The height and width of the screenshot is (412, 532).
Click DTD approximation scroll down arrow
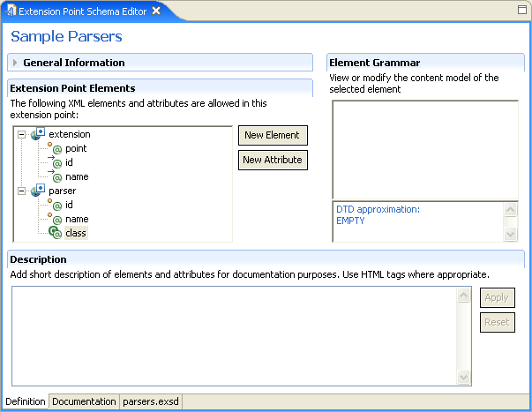click(x=510, y=234)
